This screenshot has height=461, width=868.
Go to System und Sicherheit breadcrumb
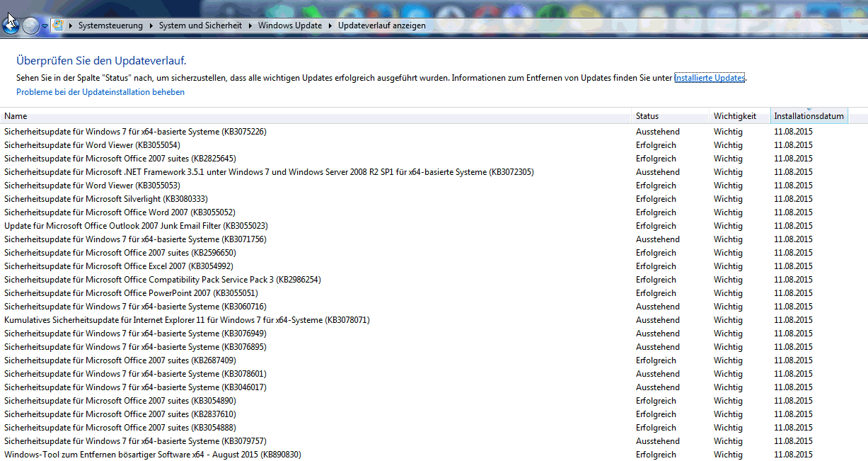[200, 25]
